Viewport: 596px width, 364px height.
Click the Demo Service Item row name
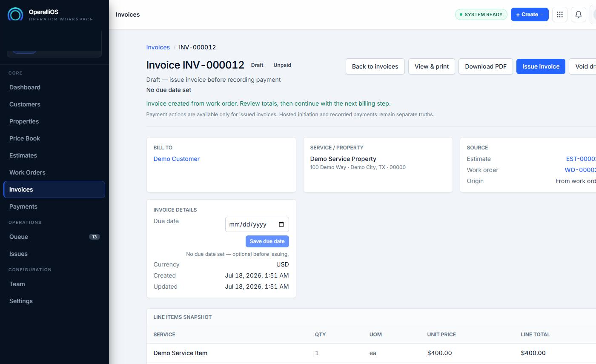(x=181, y=353)
